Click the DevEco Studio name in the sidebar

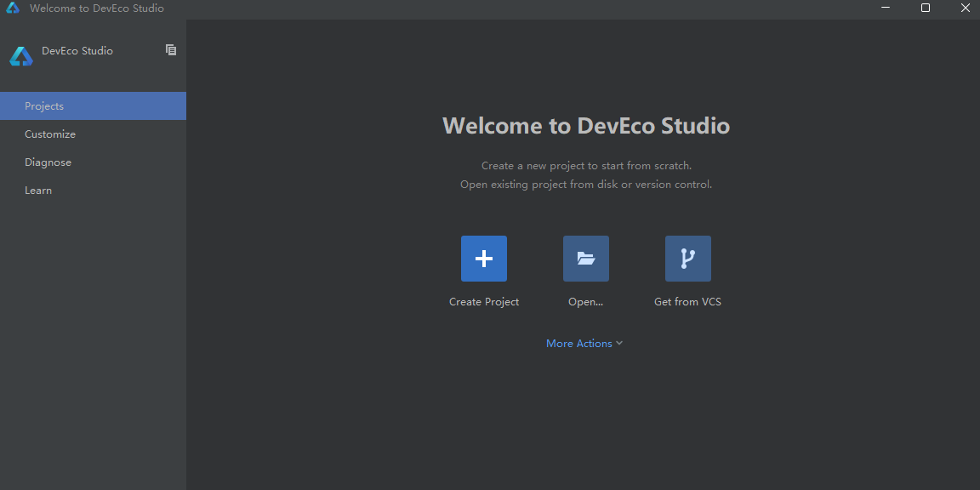coord(77,51)
